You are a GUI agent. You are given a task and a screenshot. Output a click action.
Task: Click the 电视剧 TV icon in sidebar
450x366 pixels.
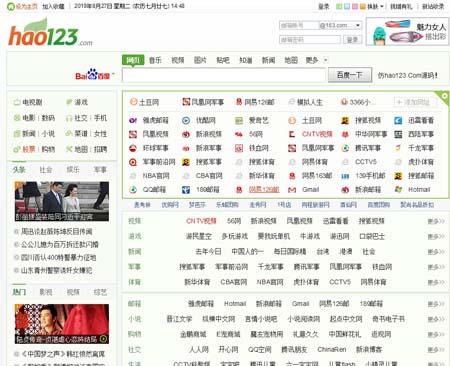(17, 102)
